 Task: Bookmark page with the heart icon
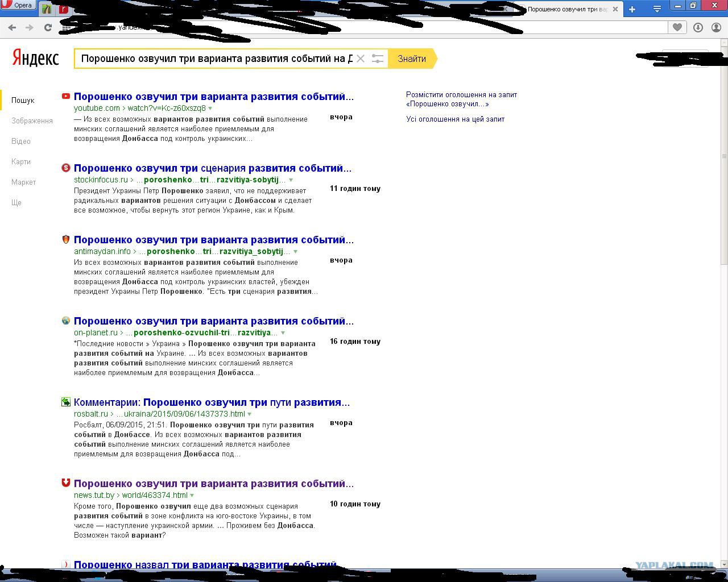click(677, 27)
